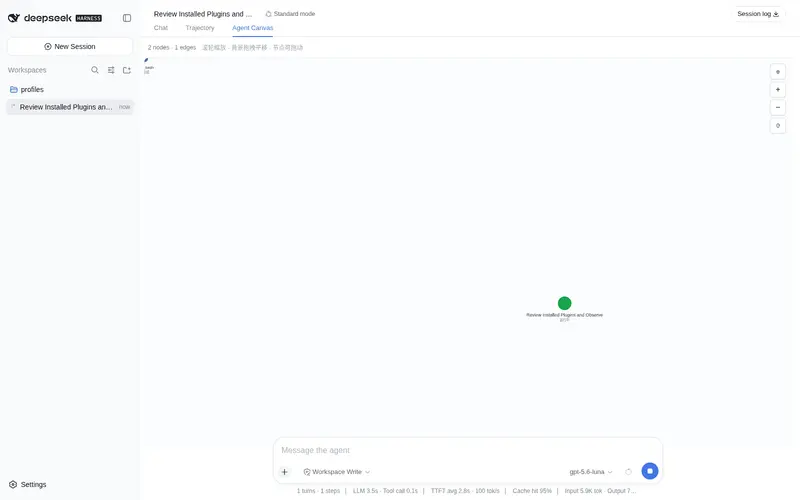Select 'Review Installed Plugins an...' session
Image resolution: width=800 pixels, height=500 pixels.
click(70, 107)
